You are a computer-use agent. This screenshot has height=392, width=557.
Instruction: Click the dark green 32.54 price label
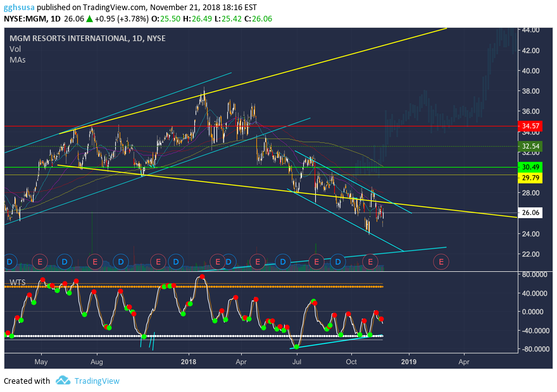pos(530,146)
